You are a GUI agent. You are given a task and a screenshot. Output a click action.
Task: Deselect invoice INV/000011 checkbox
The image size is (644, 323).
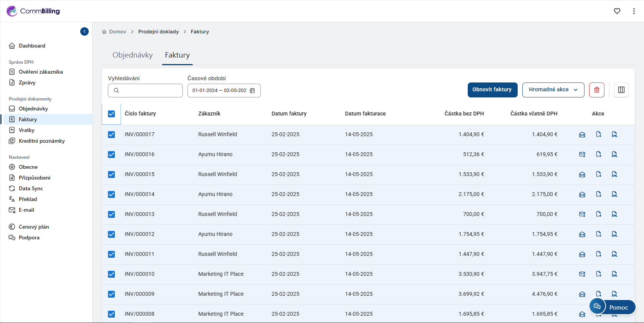point(111,254)
